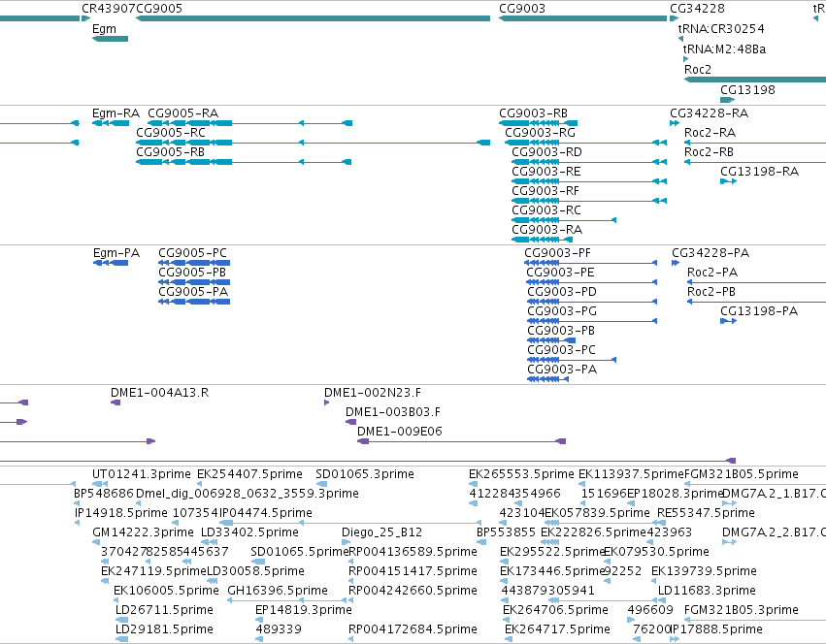This screenshot has height=644, width=826.
Task: Select the CG9003-PG protein label
Action: 562,311
